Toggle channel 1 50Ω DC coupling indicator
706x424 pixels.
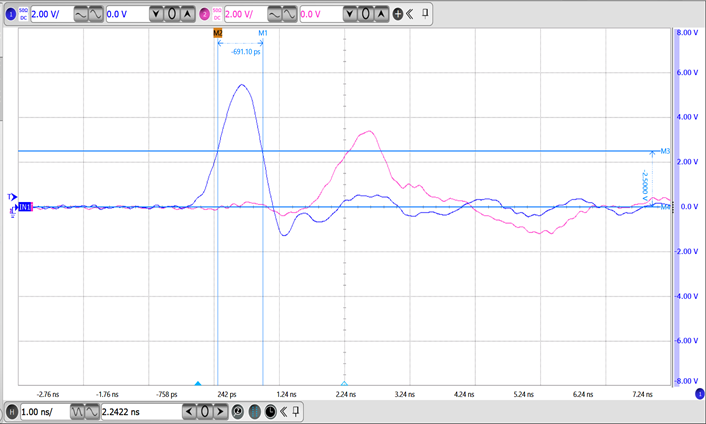(23, 14)
